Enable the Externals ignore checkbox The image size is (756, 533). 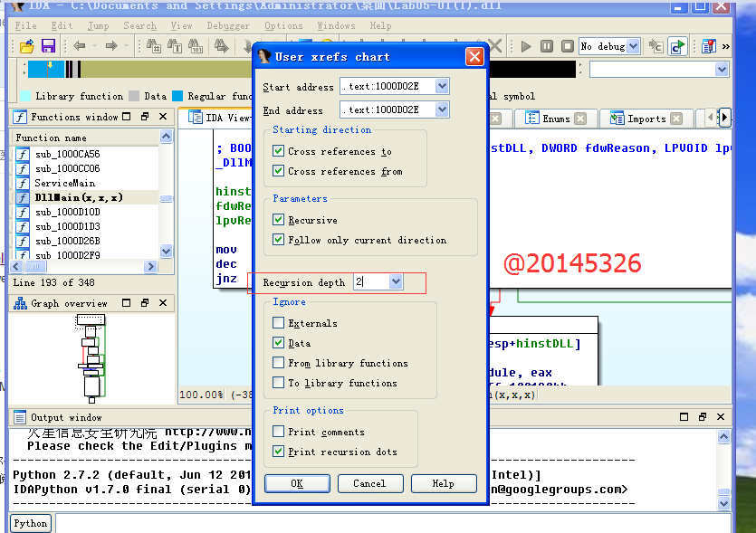[279, 323]
